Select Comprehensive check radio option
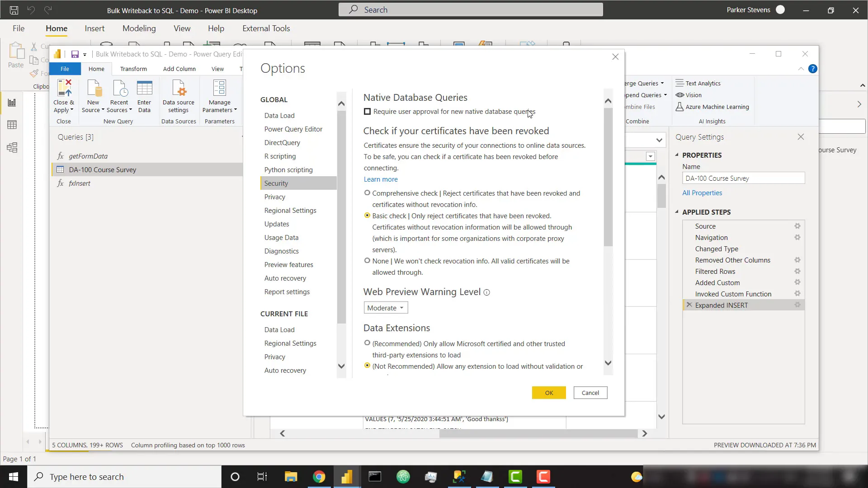The height and width of the screenshot is (488, 868). [367, 193]
